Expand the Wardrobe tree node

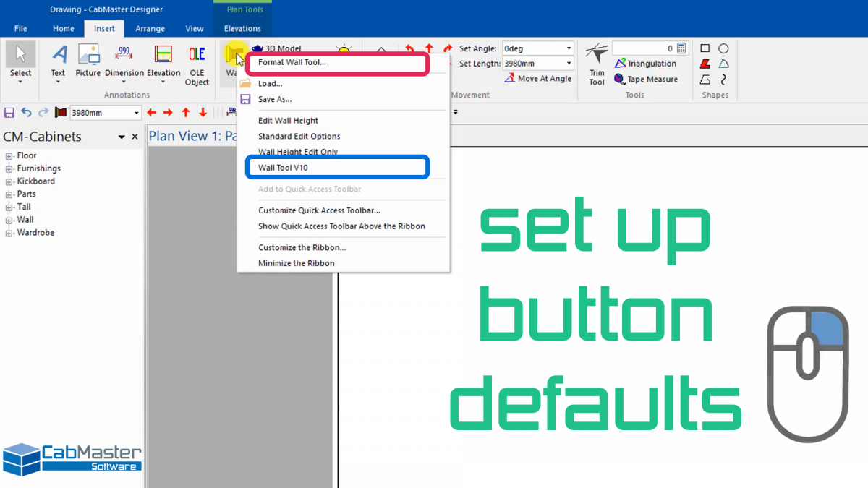click(x=9, y=233)
